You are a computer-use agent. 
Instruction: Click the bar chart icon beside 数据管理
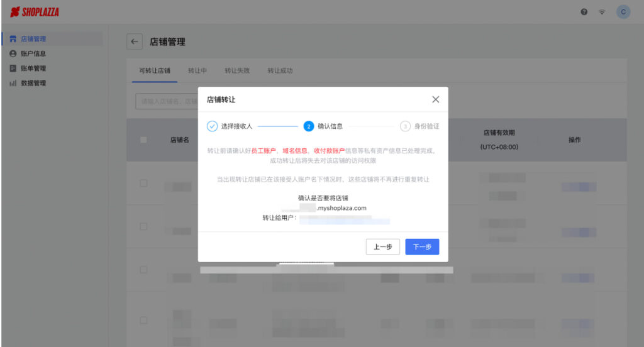coord(13,83)
